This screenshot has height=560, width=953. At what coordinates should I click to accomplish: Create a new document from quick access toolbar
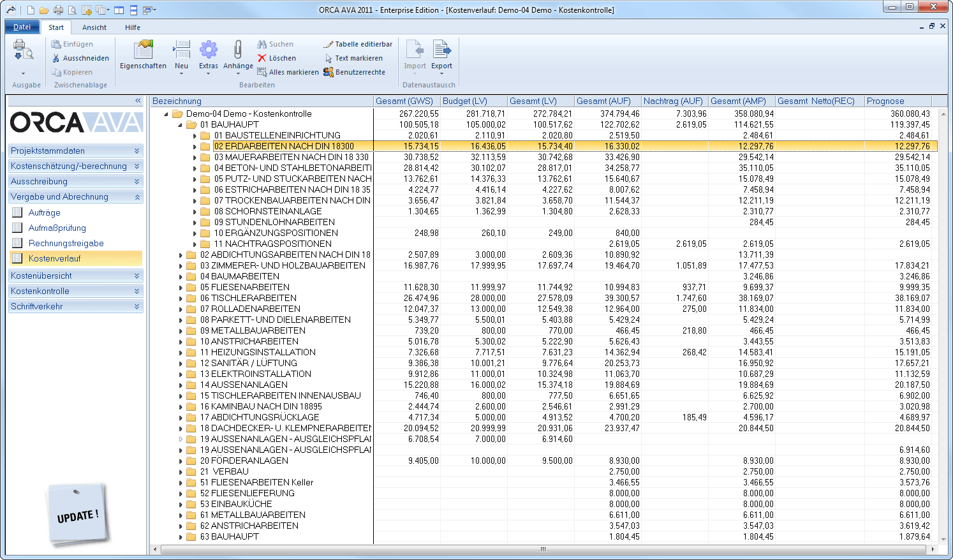coord(30,10)
